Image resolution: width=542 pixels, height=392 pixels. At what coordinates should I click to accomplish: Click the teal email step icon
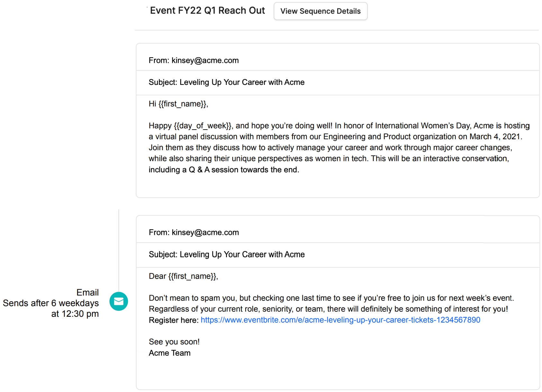(119, 301)
